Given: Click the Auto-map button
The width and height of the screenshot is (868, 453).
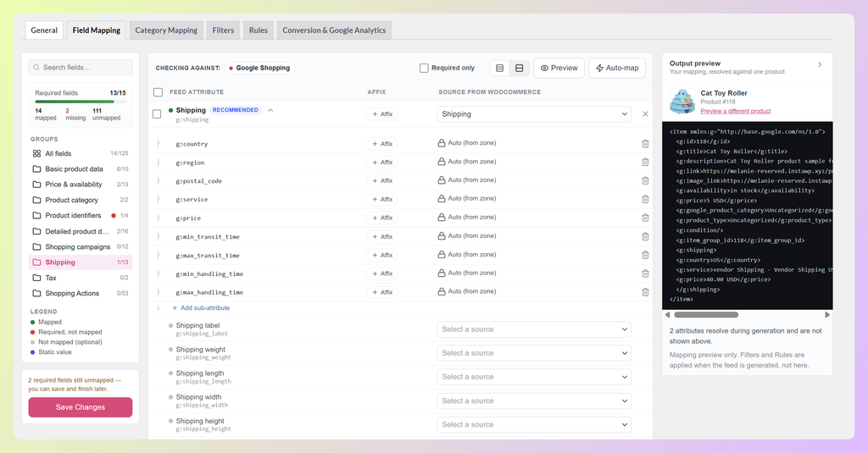Looking at the screenshot, I should click(x=617, y=68).
